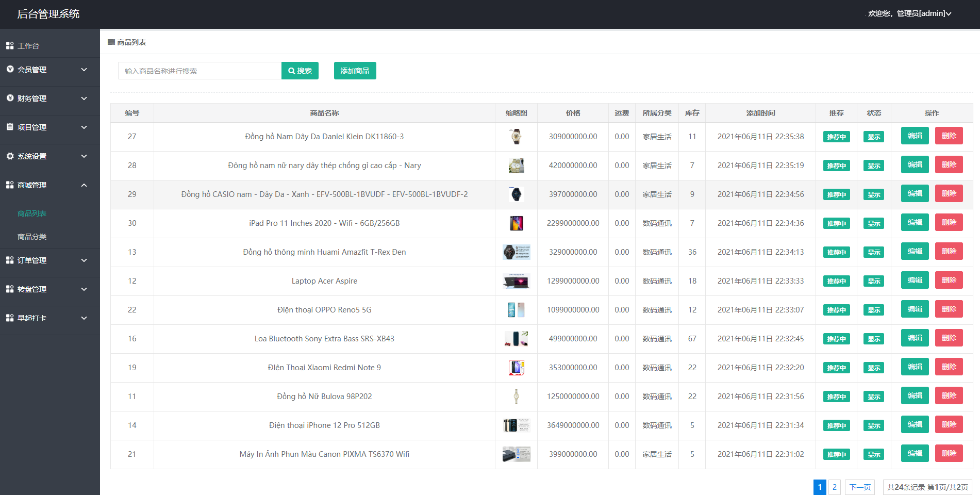Click the 工作台 dashboard icon in sidebar

[x=10, y=46]
